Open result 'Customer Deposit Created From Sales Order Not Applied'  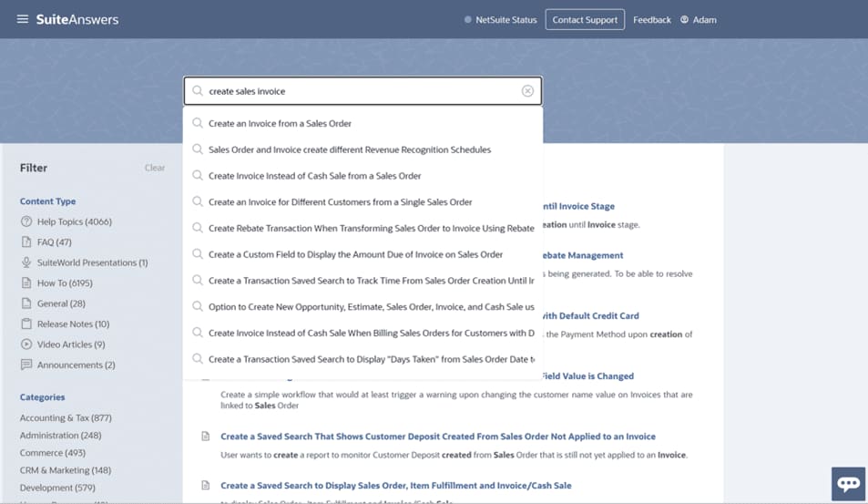[x=438, y=437]
